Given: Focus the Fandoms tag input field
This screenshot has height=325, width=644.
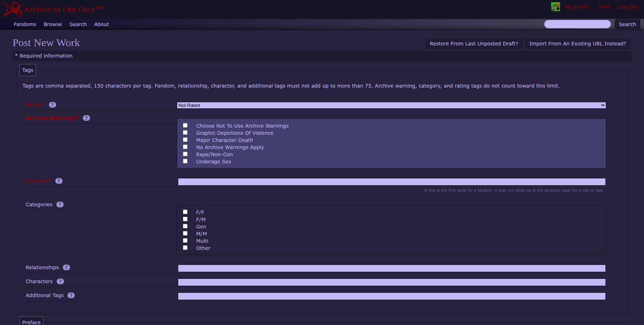Looking at the screenshot, I should [391, 182].
